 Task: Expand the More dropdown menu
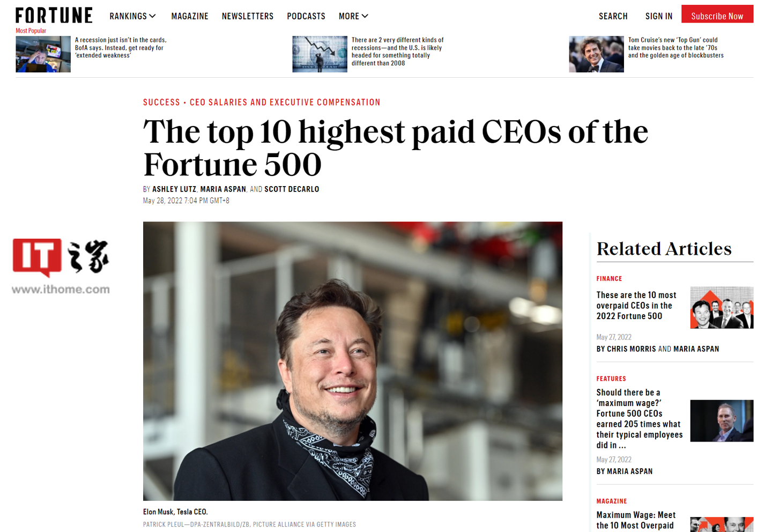(x=353, y=16)
